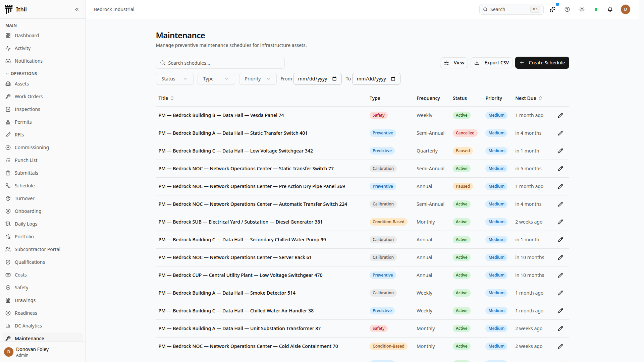Open Donovan Foley user profile in sidebar
This screenshot has height=362, width=644.
(x=43, y=352)
